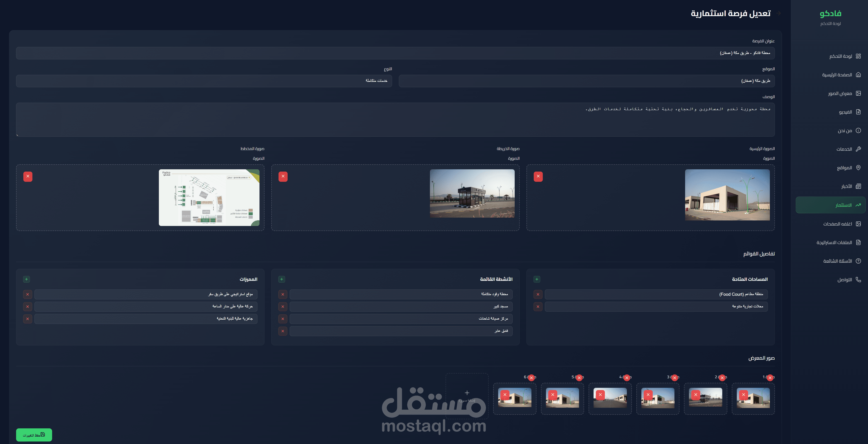
Task: Add a new item to المساحات المتاحة
Action: (x=537, y=279)
